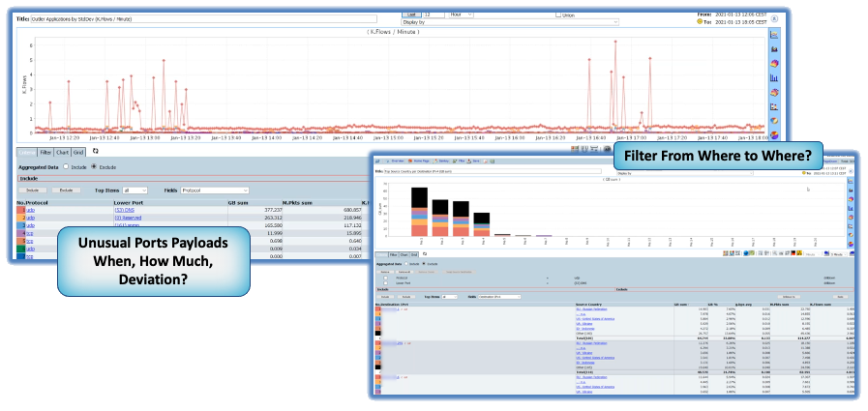
Task: Select Exclude radio in back window Aggregated Data
Action: point(94,166)
